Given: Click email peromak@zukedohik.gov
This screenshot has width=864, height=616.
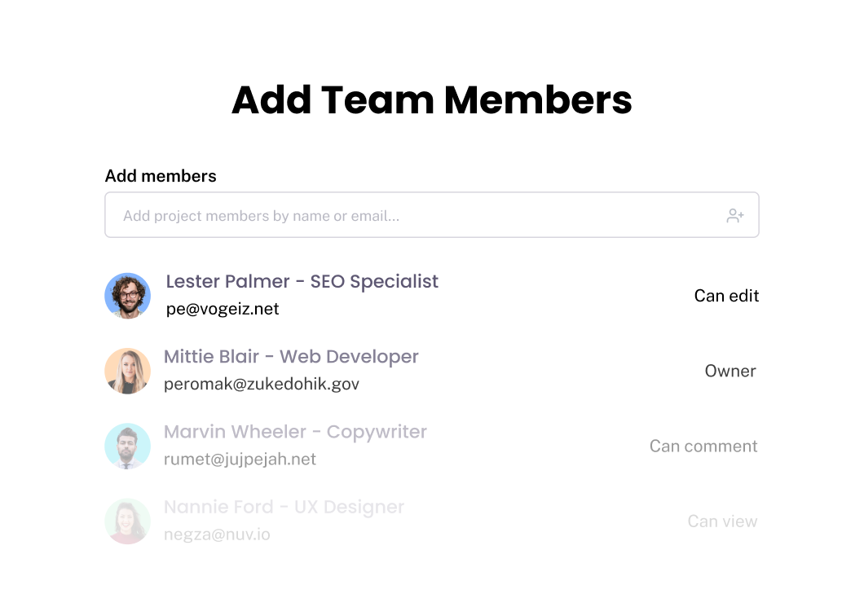Looking at the screenshot, I should click(x=261, y=384).
